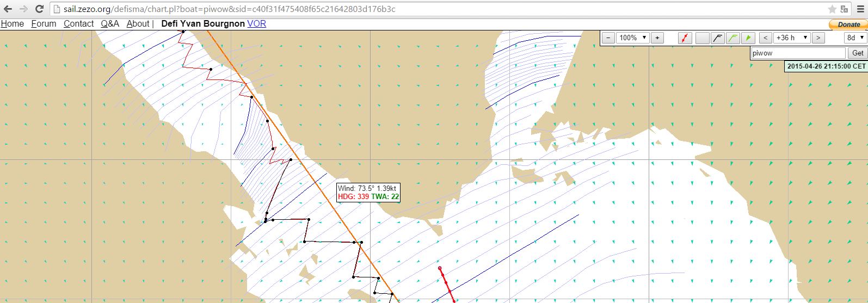This screenshot has width=868, height=303.
Task: Click the 2015-04-26 21:15:00 CET timestamp
Action: (x=826, y=66)
